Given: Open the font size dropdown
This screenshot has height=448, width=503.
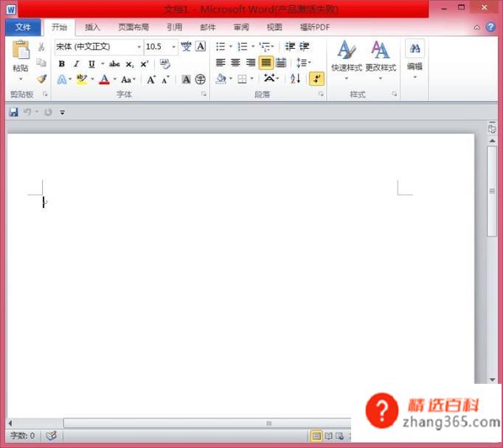Looking at the screenshot, I should click(x=173, y=46).
